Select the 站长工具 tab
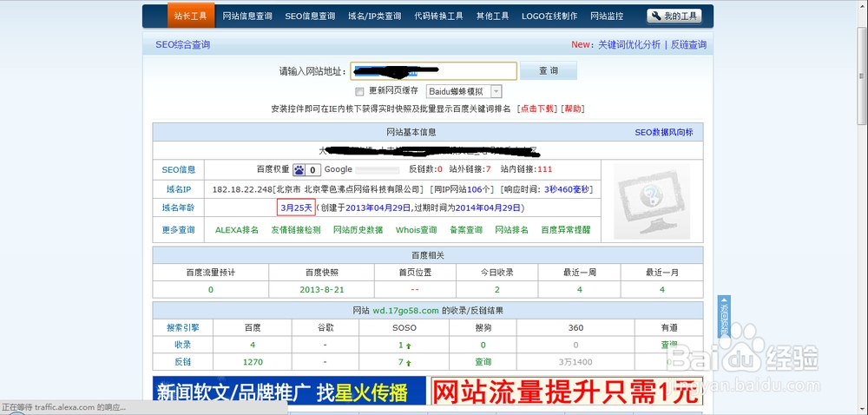 191,16
